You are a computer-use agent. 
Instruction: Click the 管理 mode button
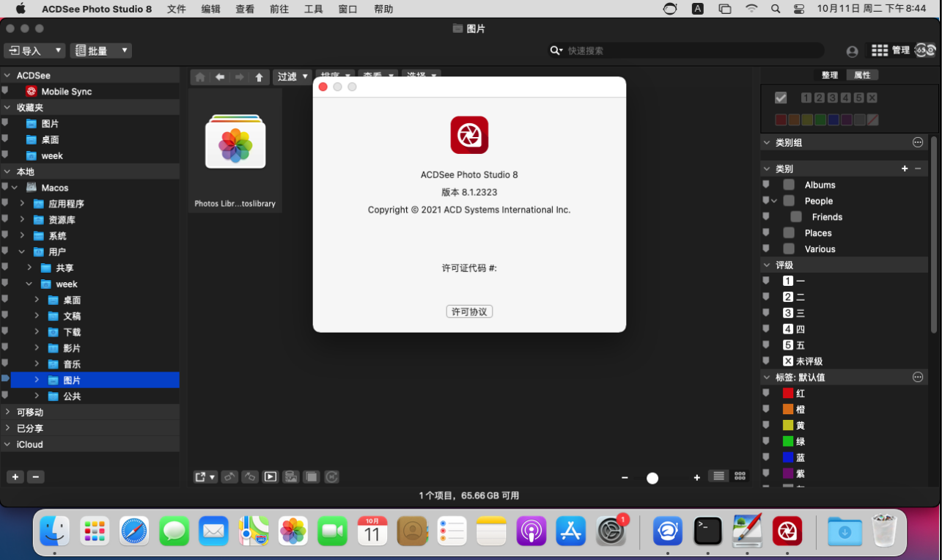pyautogui.click(x=891, y=51)
